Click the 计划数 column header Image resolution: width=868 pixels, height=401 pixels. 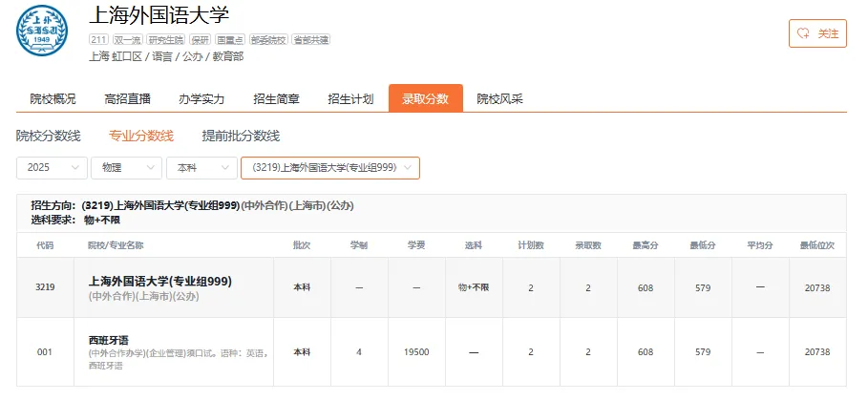point(531,245)
